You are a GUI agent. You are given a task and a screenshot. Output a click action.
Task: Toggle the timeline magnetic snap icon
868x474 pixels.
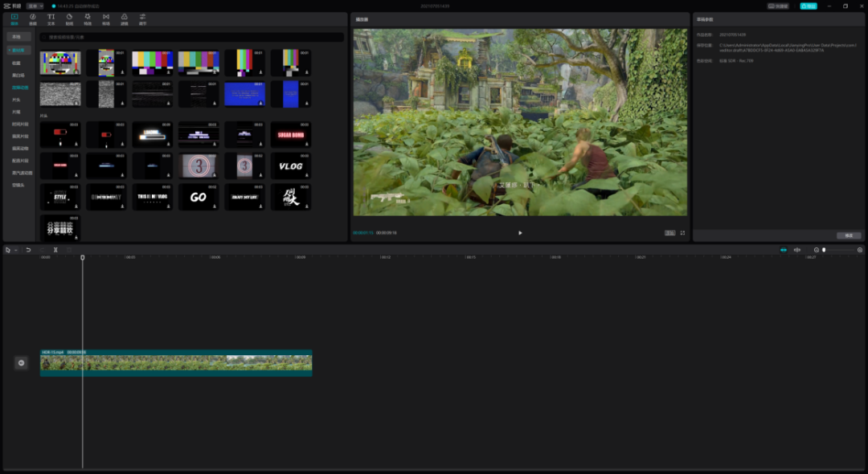click(784, 250)
